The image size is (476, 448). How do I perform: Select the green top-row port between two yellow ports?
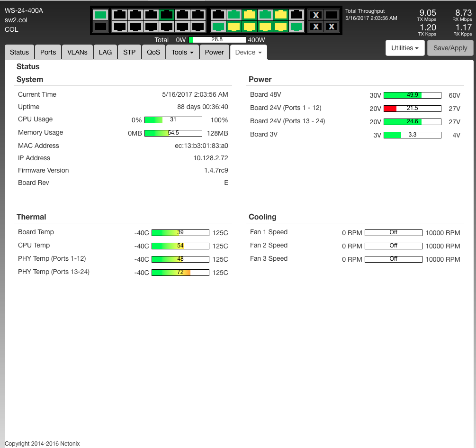coord(265,15)
